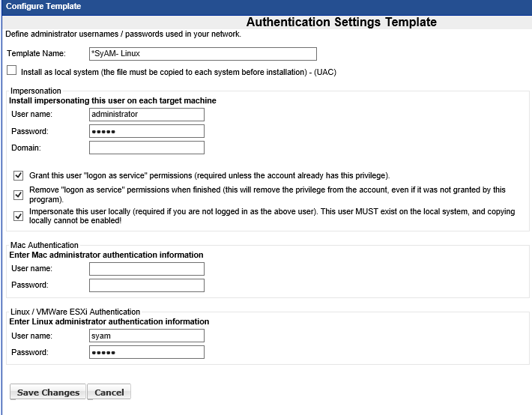Click the Template Name text field
Image resolution: width=532 pixels, height=415 pixels.
pyautogui.click(x=202, y=54)
